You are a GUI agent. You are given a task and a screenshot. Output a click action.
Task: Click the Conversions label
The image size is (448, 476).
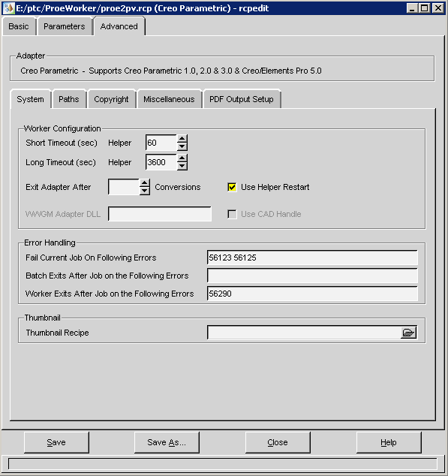pyautogui.click(x=178, y=187)
